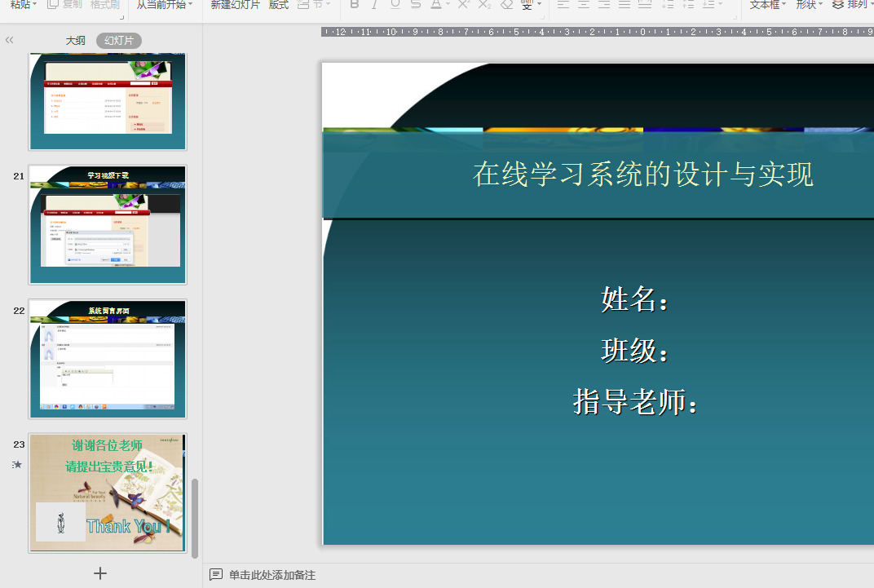The height and width of the screenshot is (588, 874).
Task: Select slide 21 thumbnail 学习视频下载
Action: coord(108,224)
